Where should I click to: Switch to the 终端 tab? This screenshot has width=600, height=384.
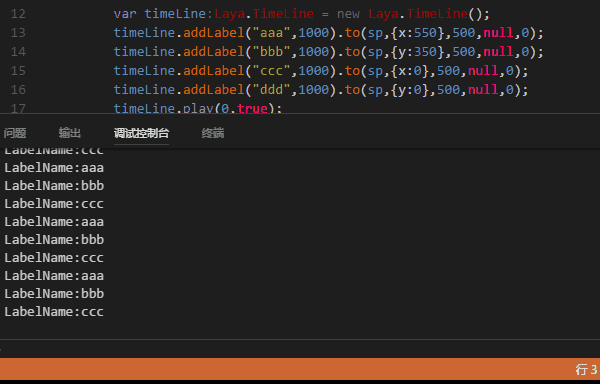213,133
